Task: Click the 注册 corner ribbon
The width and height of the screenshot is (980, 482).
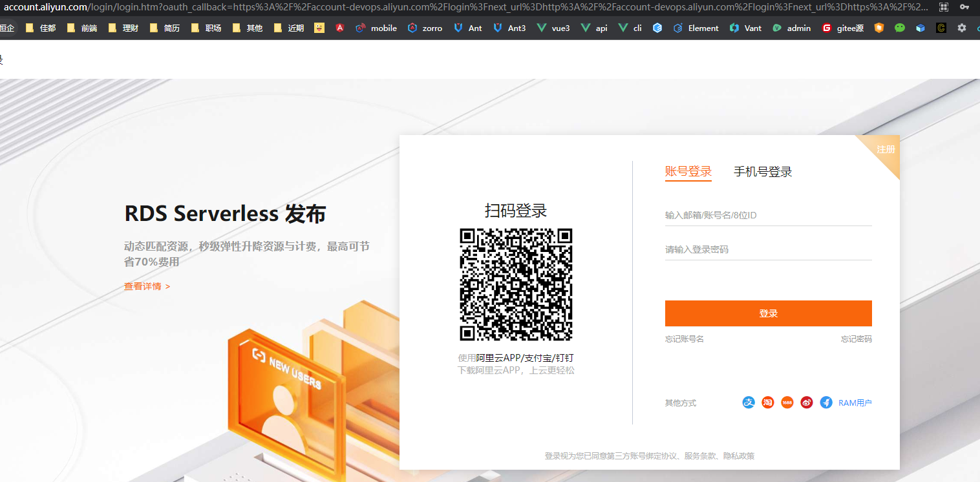Action: pos(886,149)
